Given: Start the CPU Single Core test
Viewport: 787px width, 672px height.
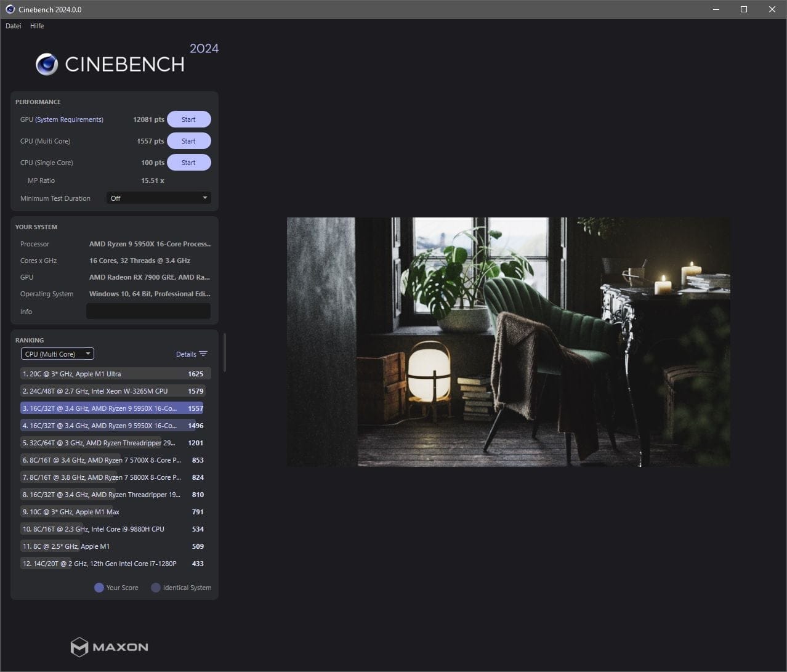Looking at the screenshot, I should coord(188,163).
